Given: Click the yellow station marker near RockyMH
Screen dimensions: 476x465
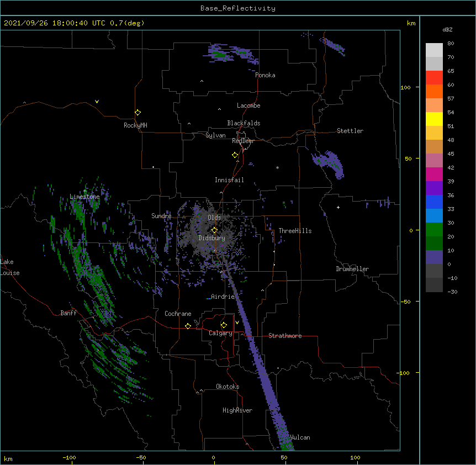Looking at the screenshot, I should (x=137, y=113).
